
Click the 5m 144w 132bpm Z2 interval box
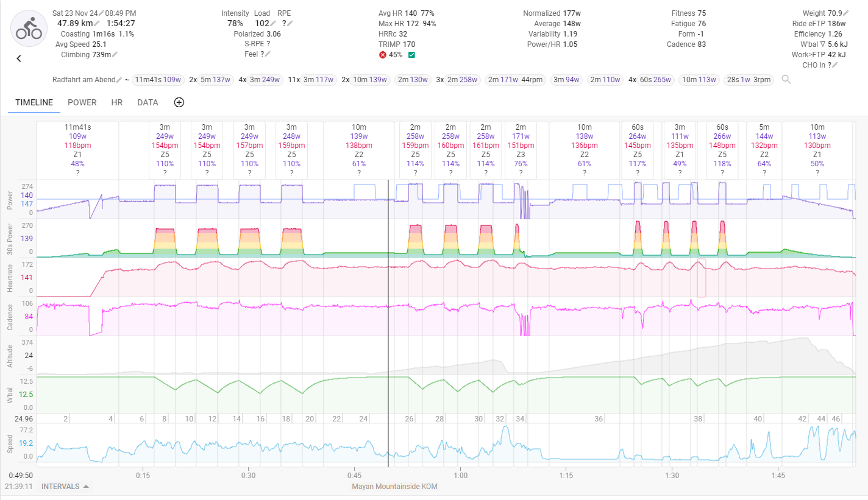[x=764, y=150]
